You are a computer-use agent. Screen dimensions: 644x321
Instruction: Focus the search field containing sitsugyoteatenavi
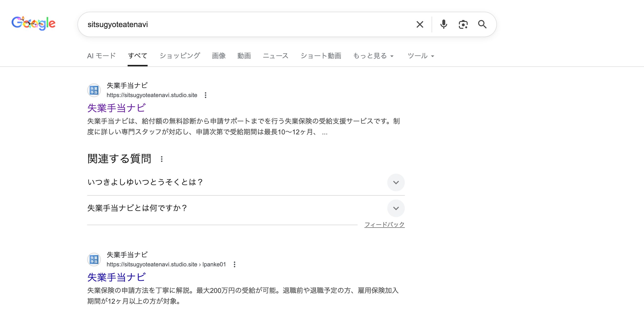click(x=247, y=24)
